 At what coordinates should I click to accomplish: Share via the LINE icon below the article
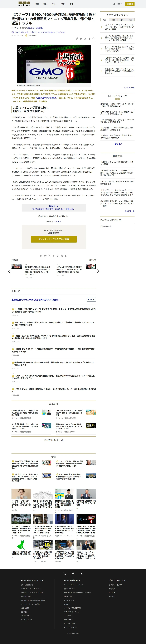62,256
